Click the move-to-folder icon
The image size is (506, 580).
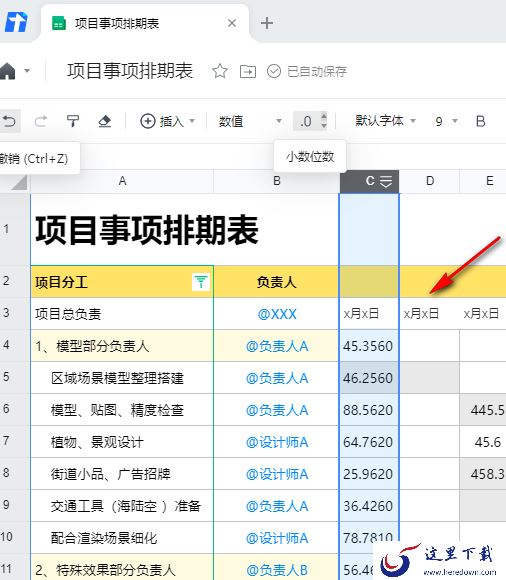247,71
